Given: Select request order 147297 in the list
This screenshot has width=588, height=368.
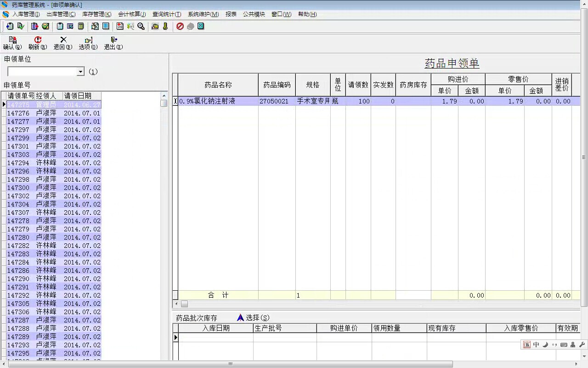Looking at the screenshot, I should coord(18,130).
